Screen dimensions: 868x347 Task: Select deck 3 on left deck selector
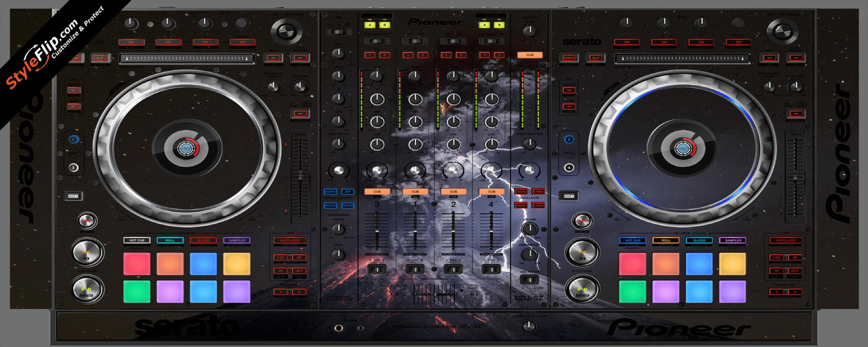coord(74,168)
